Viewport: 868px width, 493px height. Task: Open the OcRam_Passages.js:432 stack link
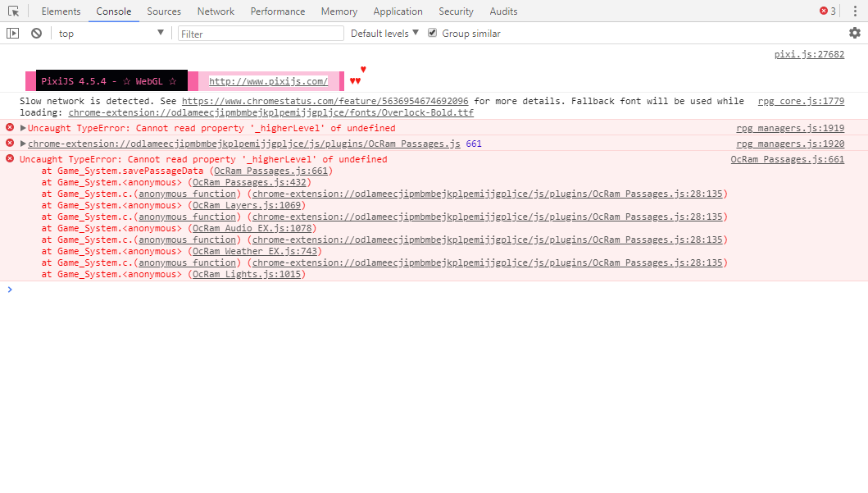click(x=250, y=182)
